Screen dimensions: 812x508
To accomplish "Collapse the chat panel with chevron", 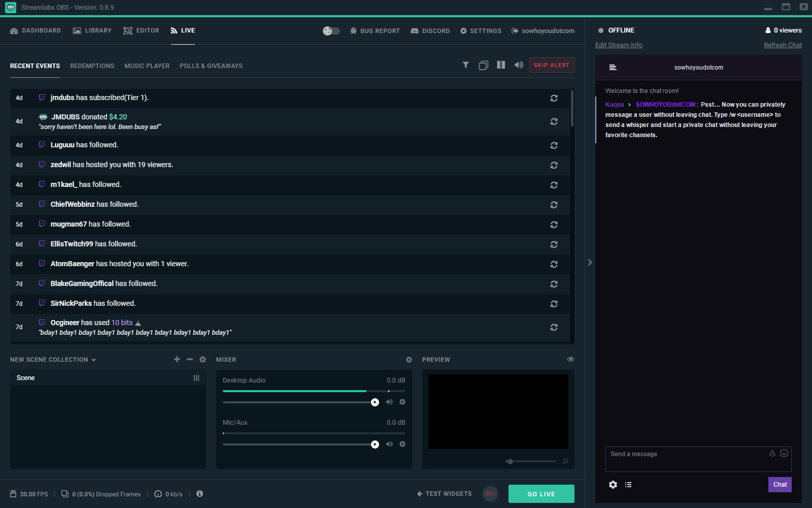I will click(x=590, y=263).
